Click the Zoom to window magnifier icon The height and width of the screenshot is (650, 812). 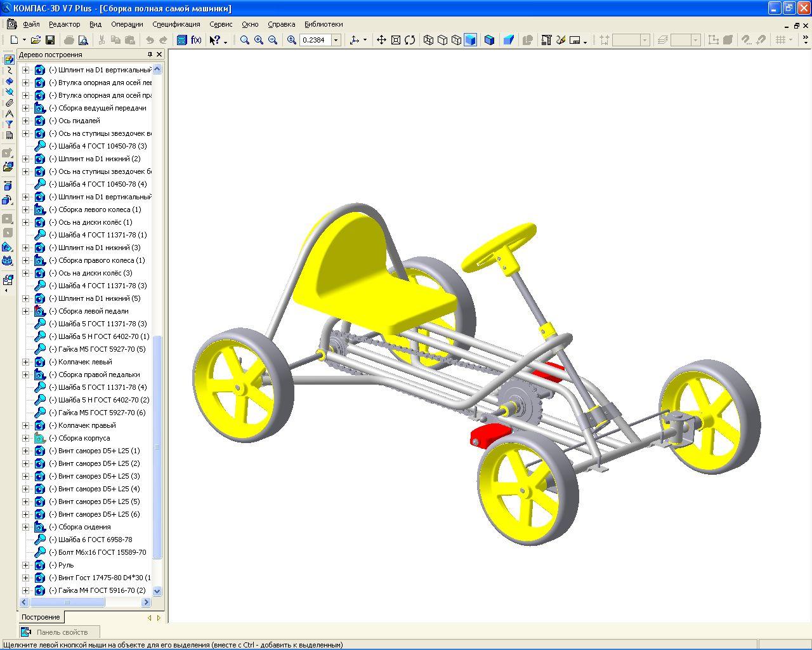(245, 40)
